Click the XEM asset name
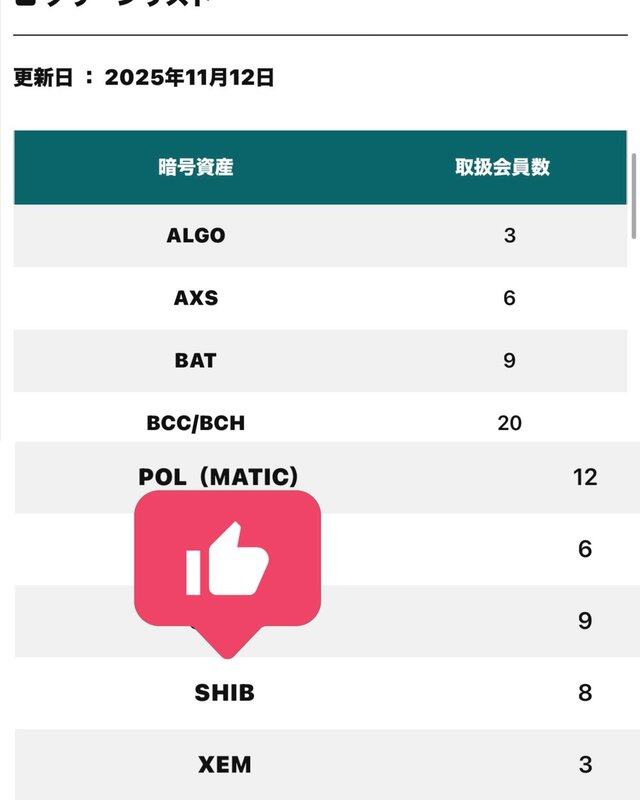Image resolution: width=640 pixels, height=800 pixels. coord(224,765)
